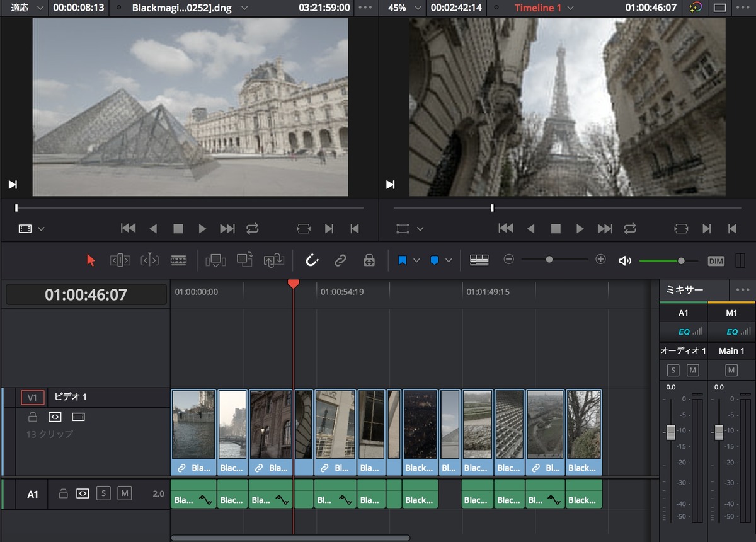Screen dimensions: 756x542
Task: Click the timeline horizontal scrollbar
Action: point(290,538)
